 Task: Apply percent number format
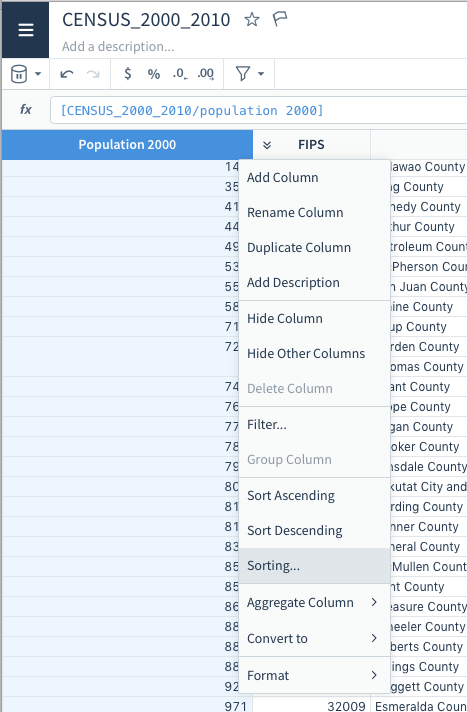tap(154, 74)
